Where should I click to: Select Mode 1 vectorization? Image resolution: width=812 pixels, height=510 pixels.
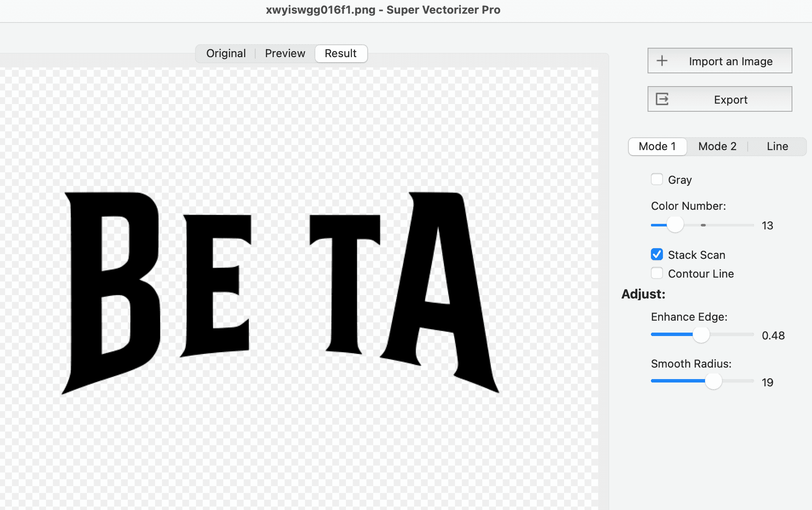(657, 146)
